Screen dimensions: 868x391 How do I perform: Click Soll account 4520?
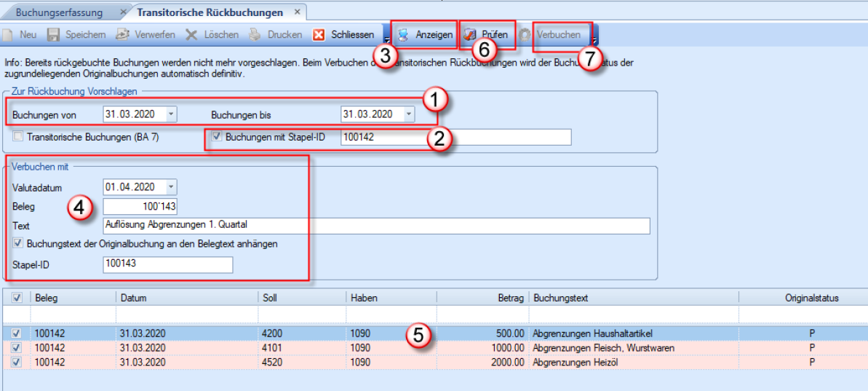272,362
